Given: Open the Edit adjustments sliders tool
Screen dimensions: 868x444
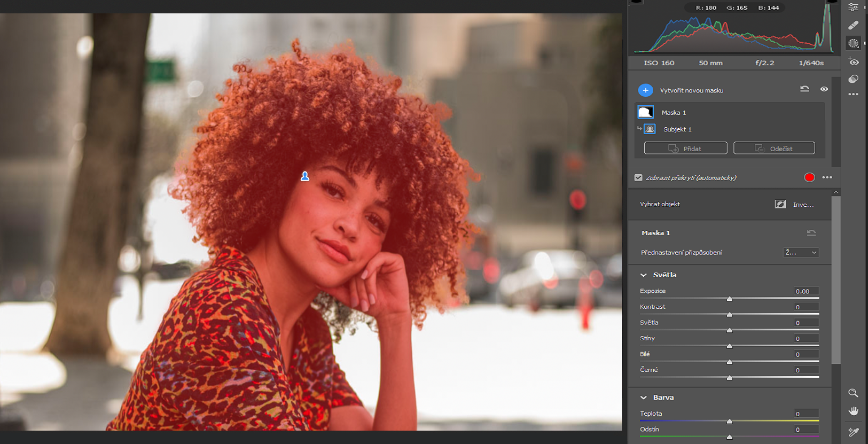Looking at the screenshot, I should pyautogui.click(x=854, y=7).
